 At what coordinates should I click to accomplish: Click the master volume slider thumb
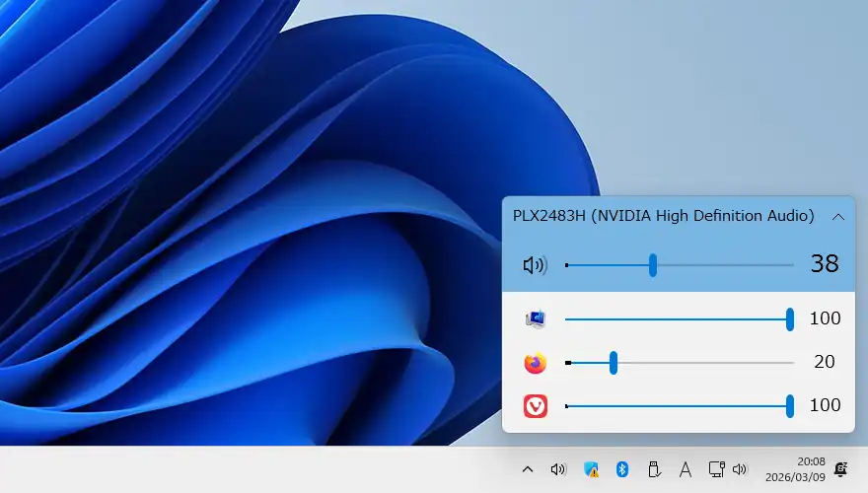click(653, 265)
